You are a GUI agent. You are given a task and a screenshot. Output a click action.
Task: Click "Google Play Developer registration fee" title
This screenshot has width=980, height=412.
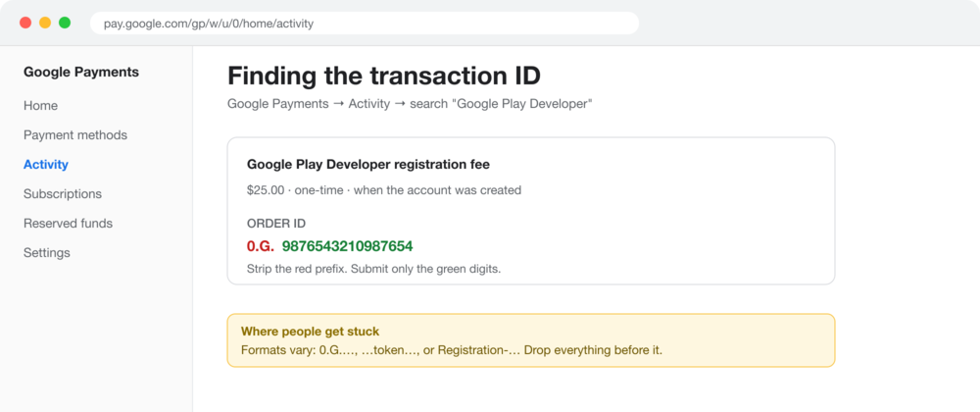[368, 165]
